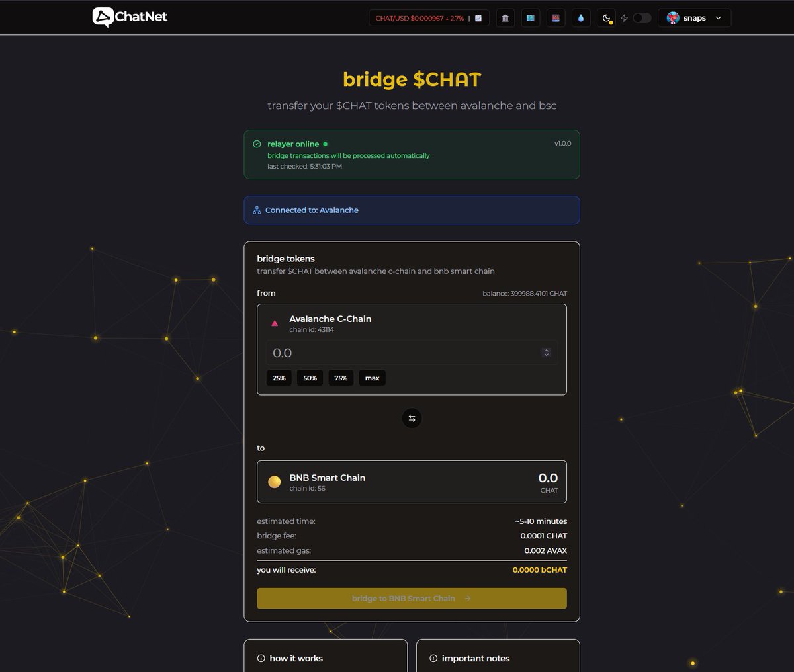The image size is (794, 672).
Task: Click the balance: 399988.4101 CHAT text
Action: click(x=525, y=294)
